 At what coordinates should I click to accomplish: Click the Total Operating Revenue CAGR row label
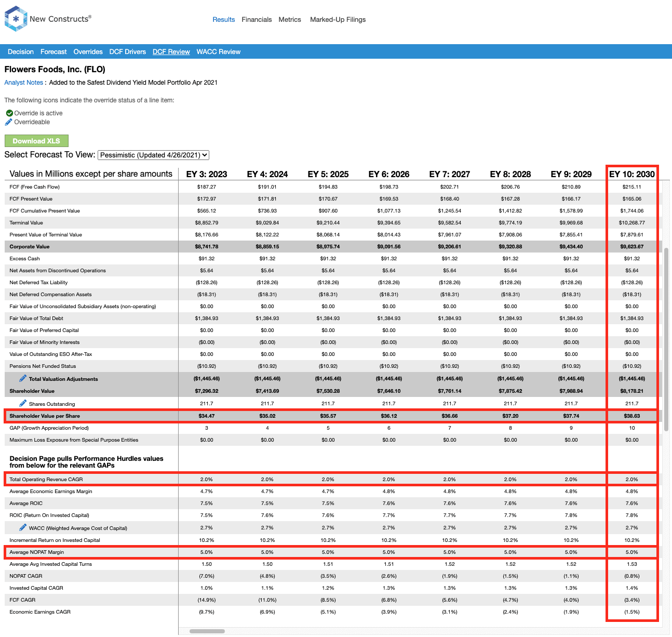pyautogui.click(x=46, y=480)
